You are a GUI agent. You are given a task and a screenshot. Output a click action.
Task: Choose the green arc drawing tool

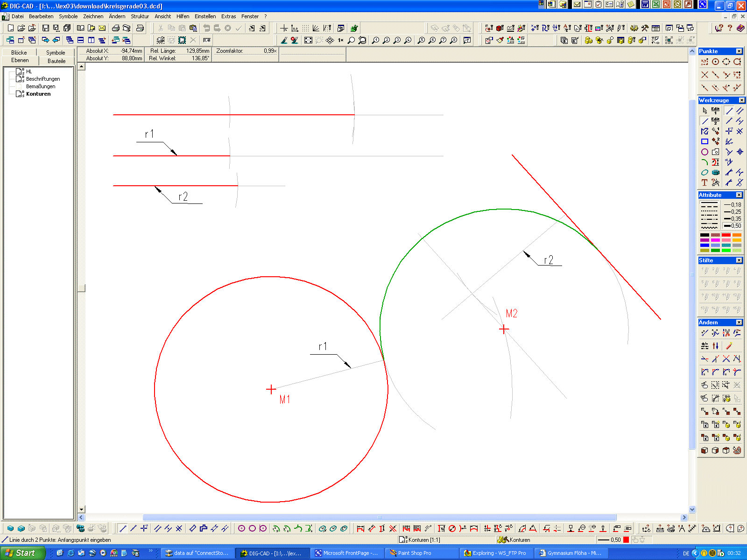(705, 162)
